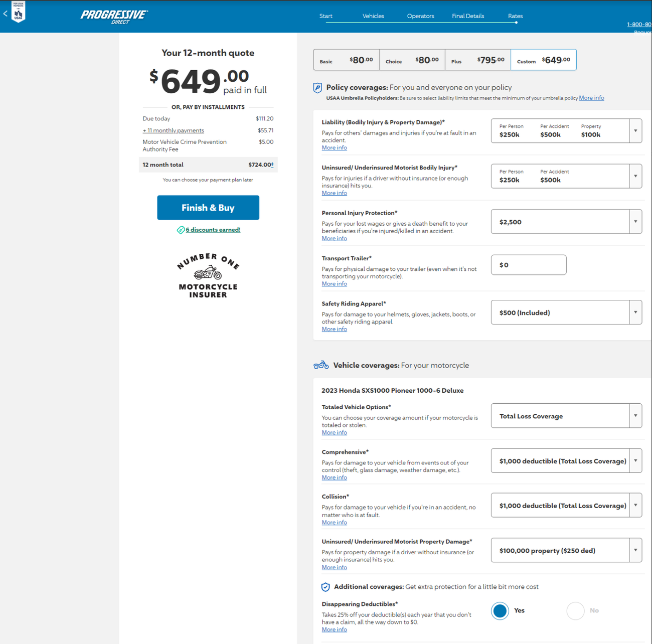
Task: Click More info under Personal Injury Protection
Action: 335,238
